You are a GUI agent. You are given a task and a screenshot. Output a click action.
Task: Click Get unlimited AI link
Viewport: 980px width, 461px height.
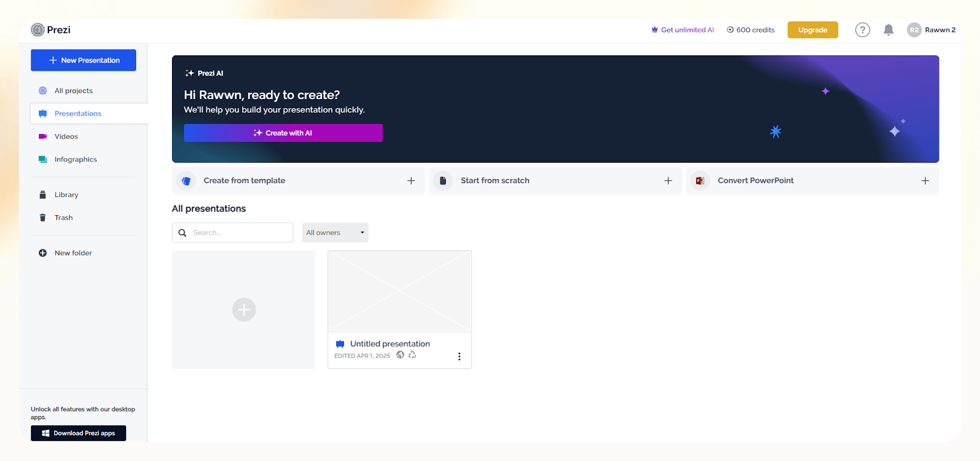pos(683,30)
